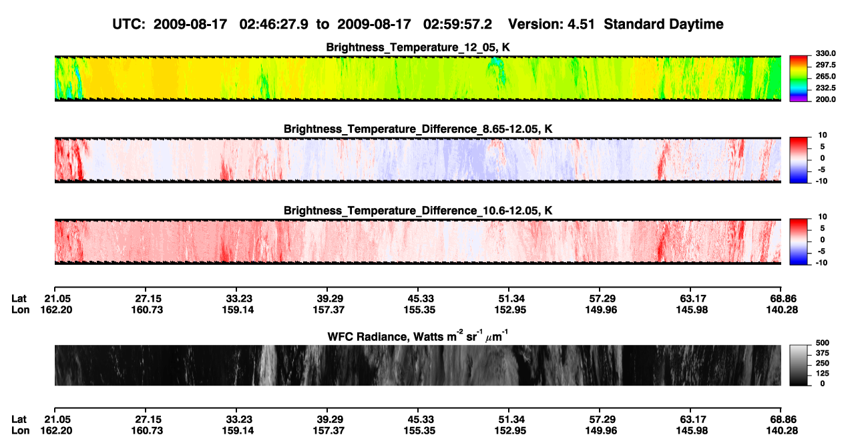Click latitude 68.86 below the 10.6-12.05 panel
This screenshot has height=445, width=868.
pos(782,298)
